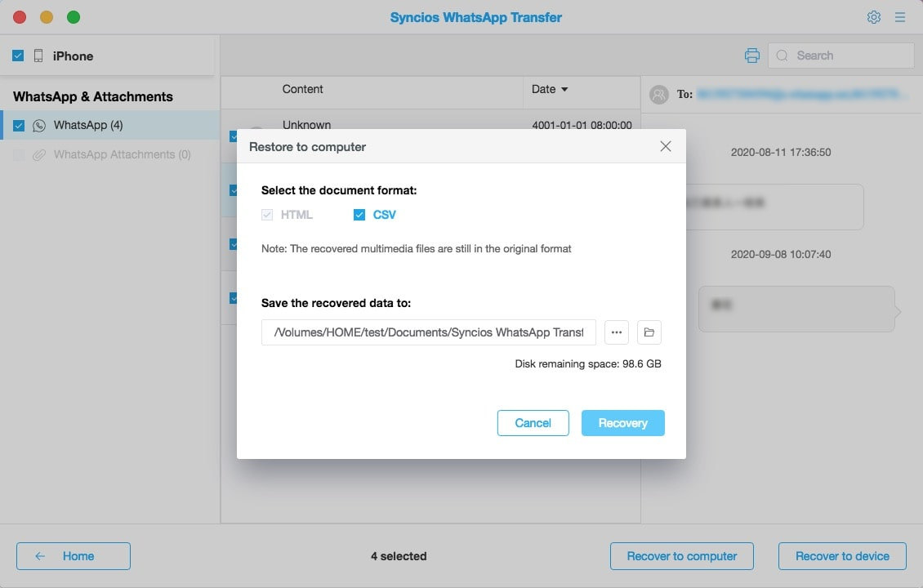The image size is (923, 588).
Task: Click the iPhone device label
Action: (73, 56)
